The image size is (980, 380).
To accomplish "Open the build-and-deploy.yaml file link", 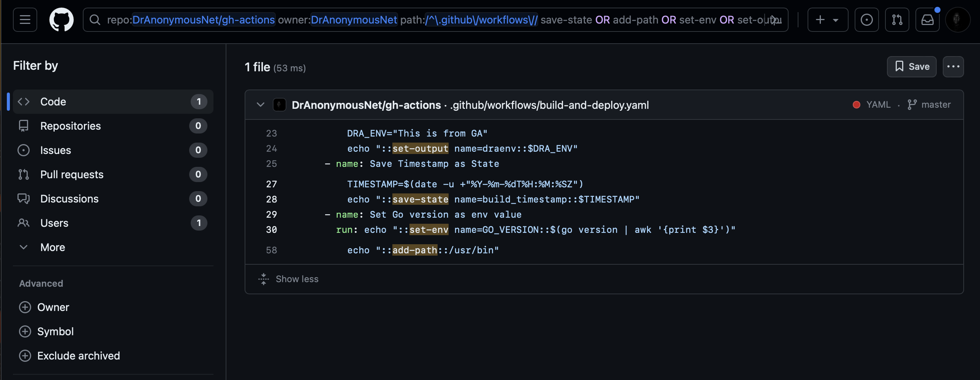I will point(549,105).
